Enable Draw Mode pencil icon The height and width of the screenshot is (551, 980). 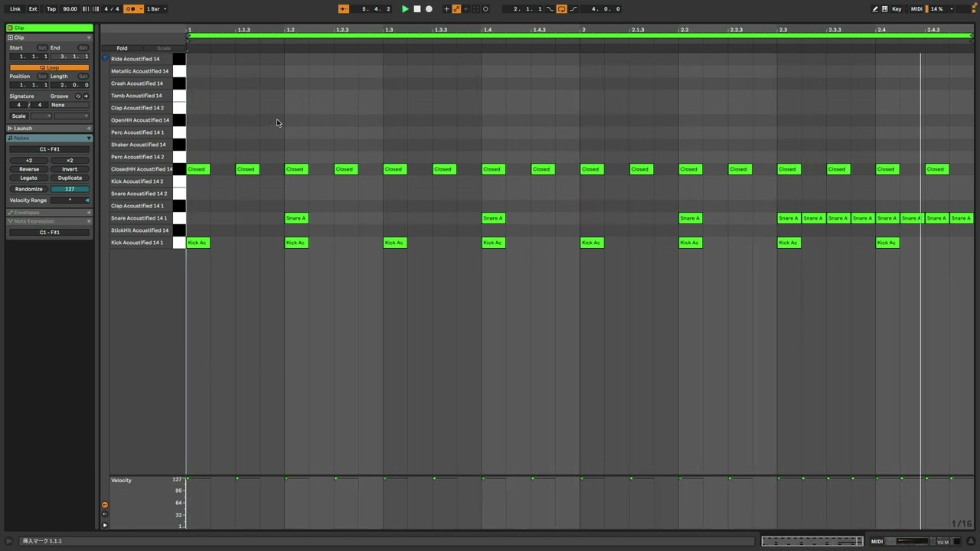click(x=875, y=9)
